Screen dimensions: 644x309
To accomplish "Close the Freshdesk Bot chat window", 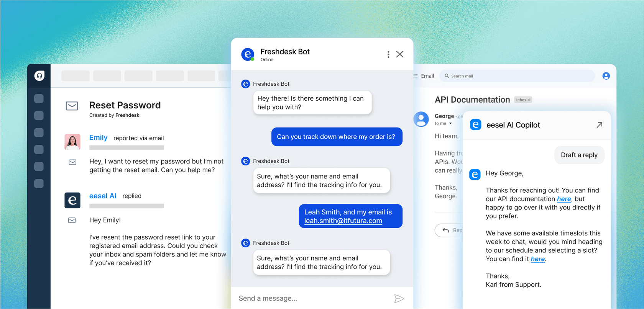I will pyautogui.click(x=400, y=54).
